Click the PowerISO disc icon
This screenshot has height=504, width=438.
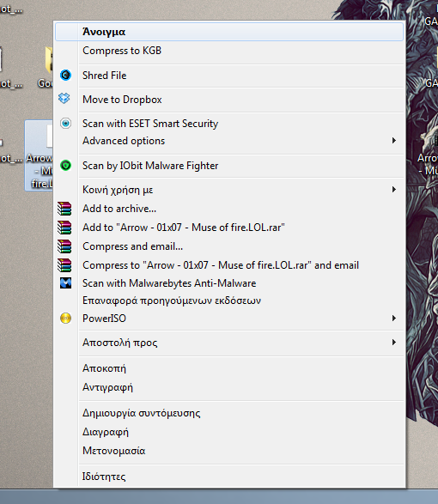[65, 319]
